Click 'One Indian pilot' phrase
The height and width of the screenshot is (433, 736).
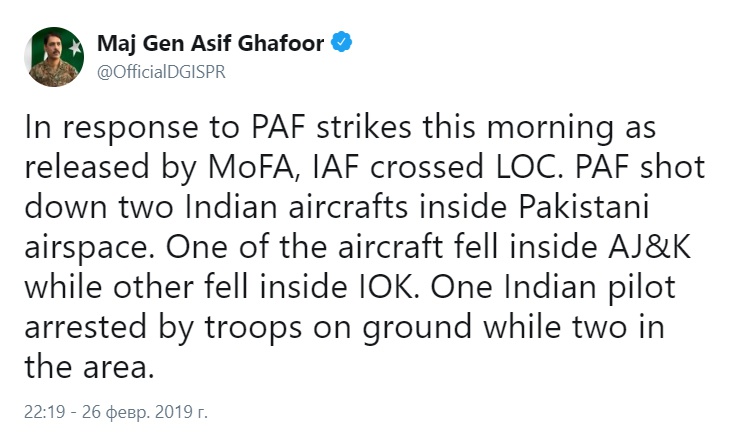(553, 288)
